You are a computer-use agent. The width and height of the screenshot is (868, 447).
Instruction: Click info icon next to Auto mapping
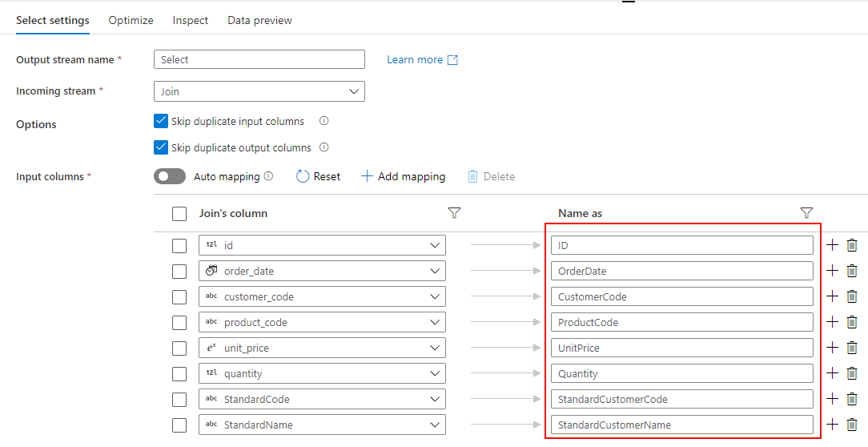(x=268, y=176)
